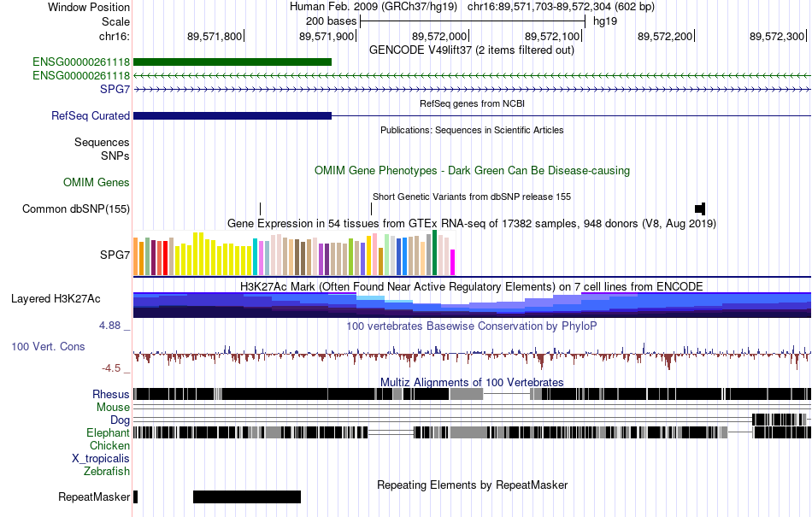Screen dimensions: 812x517
Task: Click the tiny RepeatMasker block at left edge
Action: (136, 496)
